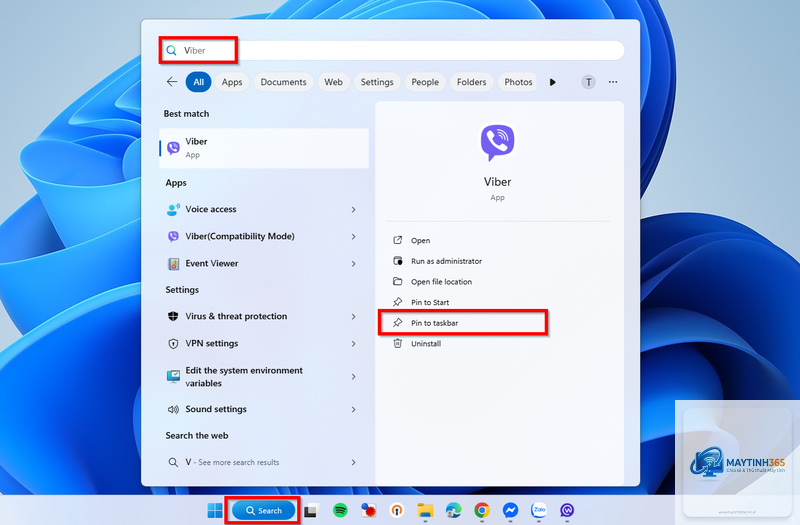Switch to the Folders filter tab
800x525 pixels.
point(471,82)
